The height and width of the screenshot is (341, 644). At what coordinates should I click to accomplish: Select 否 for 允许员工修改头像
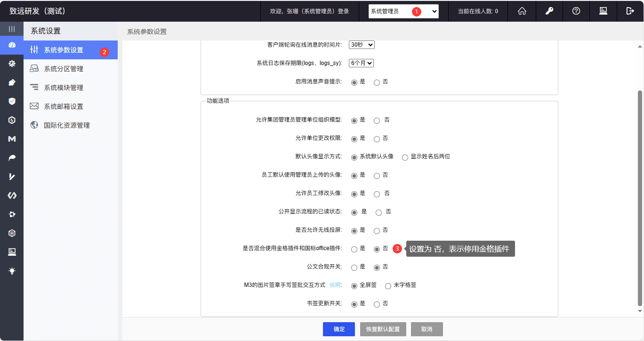[377, 194]
